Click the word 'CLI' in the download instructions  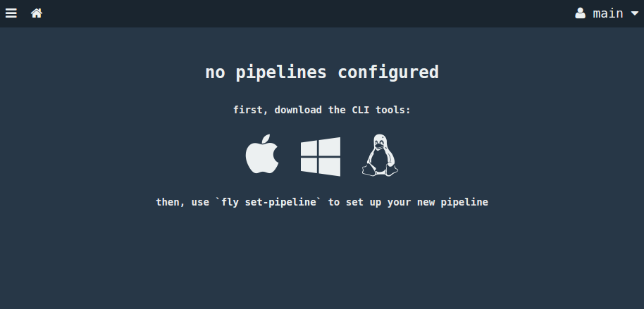click(x=361, y=110)
